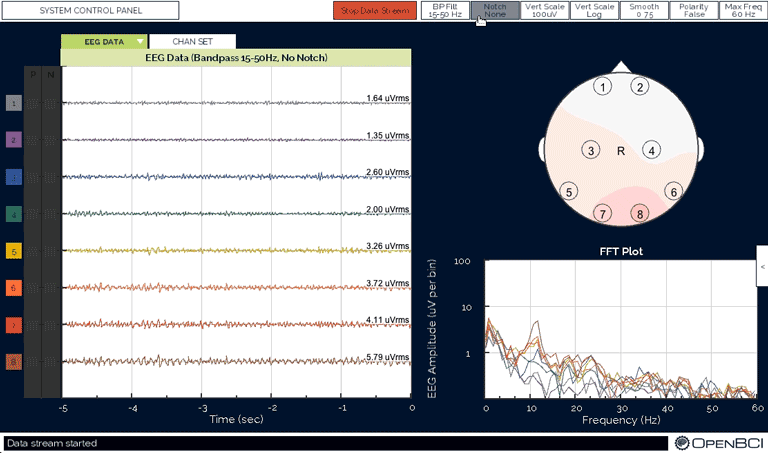Toggle channel 3 blue button

[x=14, y=177]
